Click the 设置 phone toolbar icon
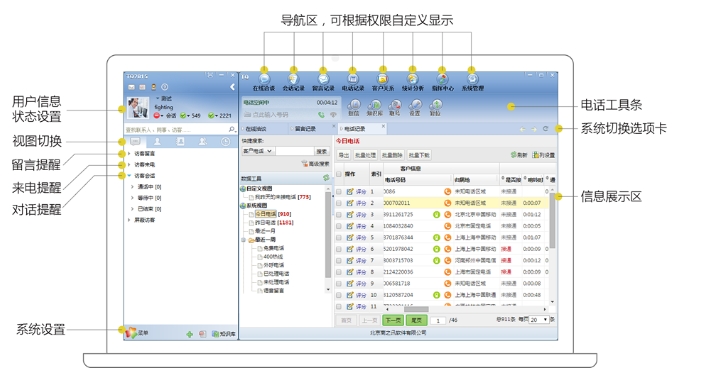Viewport: 711px width, 370px height. (415, 105)
